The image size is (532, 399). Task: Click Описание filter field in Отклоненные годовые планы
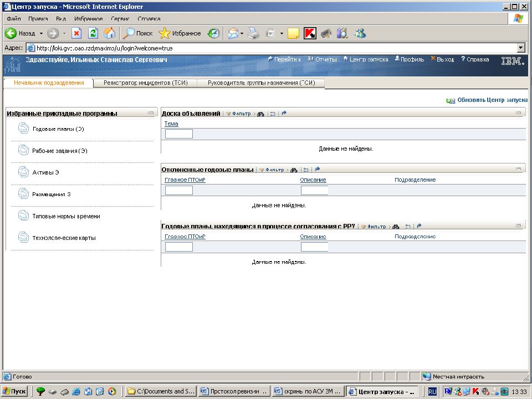click(x=315, y=190)
